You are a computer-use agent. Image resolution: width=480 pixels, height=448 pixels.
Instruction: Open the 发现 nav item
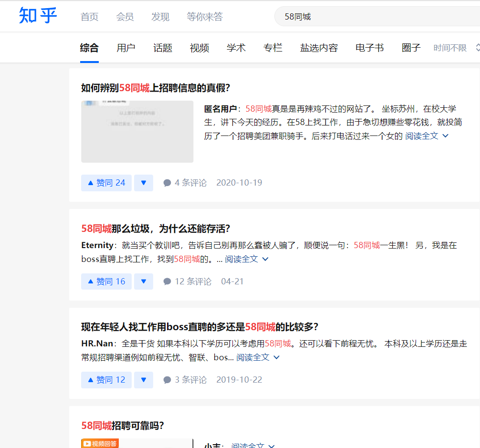coord(160,17)
